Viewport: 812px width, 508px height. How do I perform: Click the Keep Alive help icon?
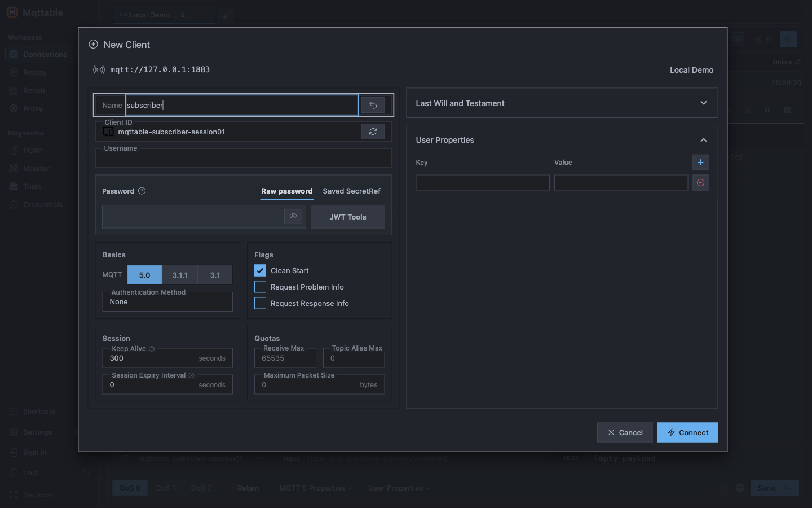152,349
